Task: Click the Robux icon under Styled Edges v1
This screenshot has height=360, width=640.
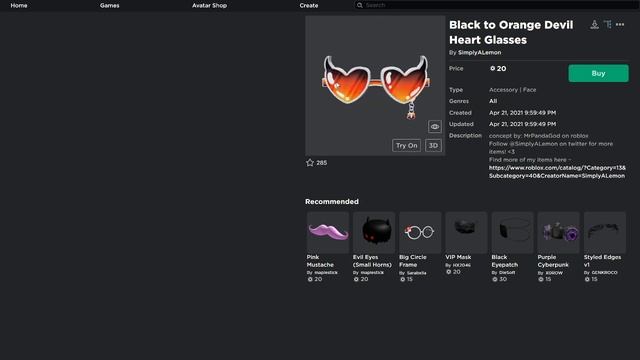Action: point(587,280)
